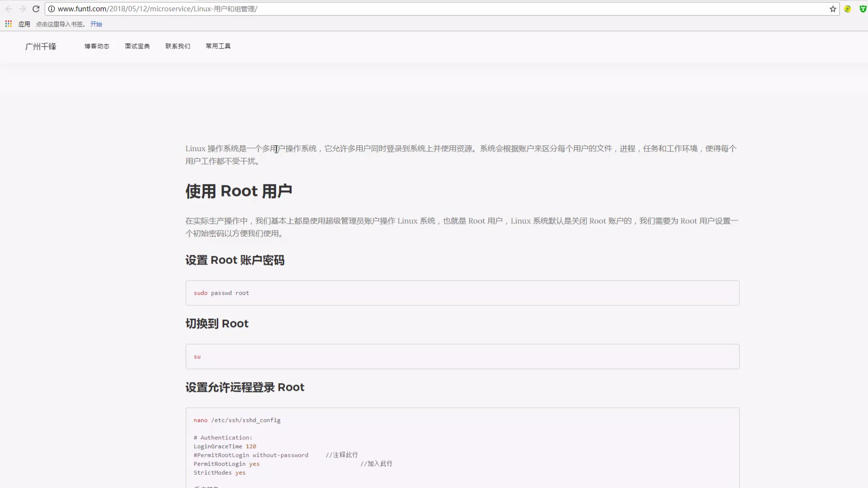This screenshot has width=868, height=488.
Task: Open the 常用工具 navigation item
Action: click(218, 46)
